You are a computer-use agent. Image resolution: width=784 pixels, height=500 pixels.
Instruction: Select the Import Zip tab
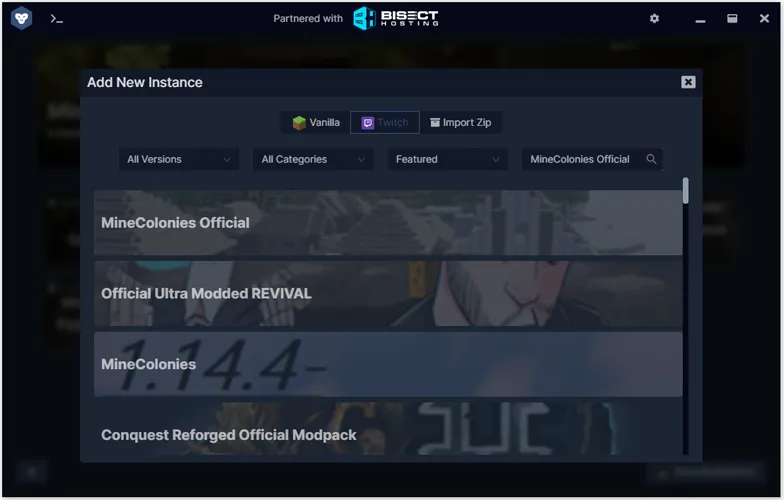[x=461, y=122]
